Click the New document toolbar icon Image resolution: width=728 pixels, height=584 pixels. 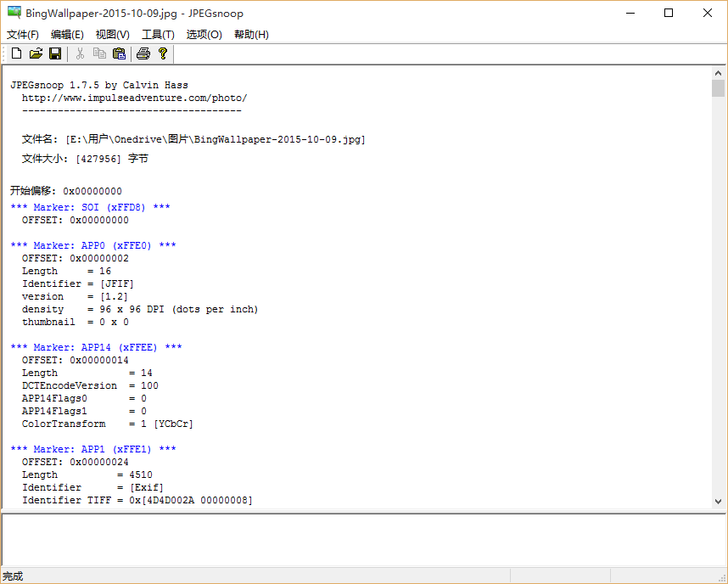[x=16, y=53]
